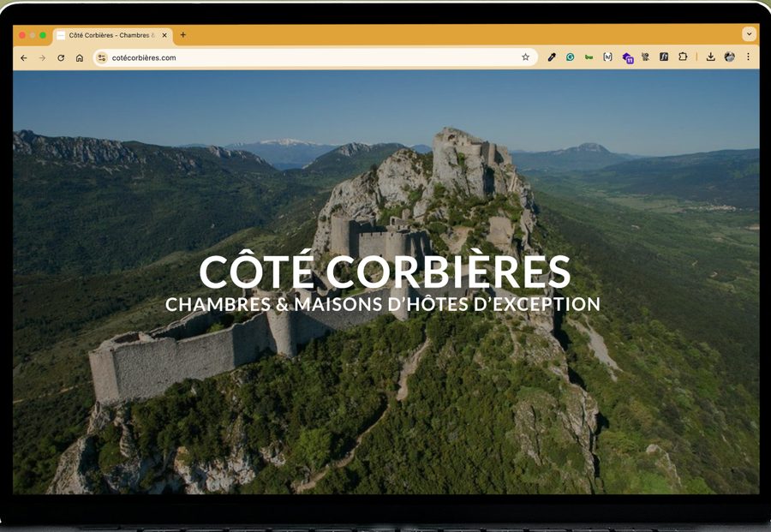Open the browser home page

pos(80,58)
